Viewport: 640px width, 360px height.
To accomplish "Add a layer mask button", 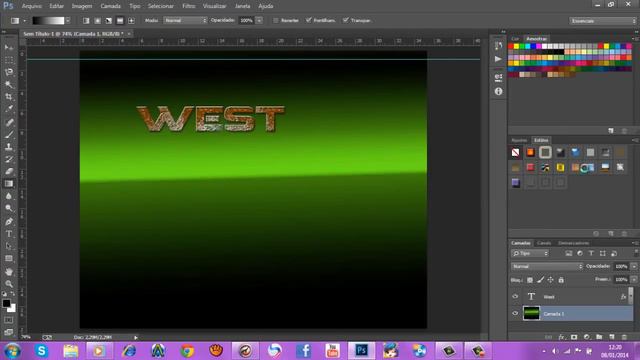I will point(574,337).
